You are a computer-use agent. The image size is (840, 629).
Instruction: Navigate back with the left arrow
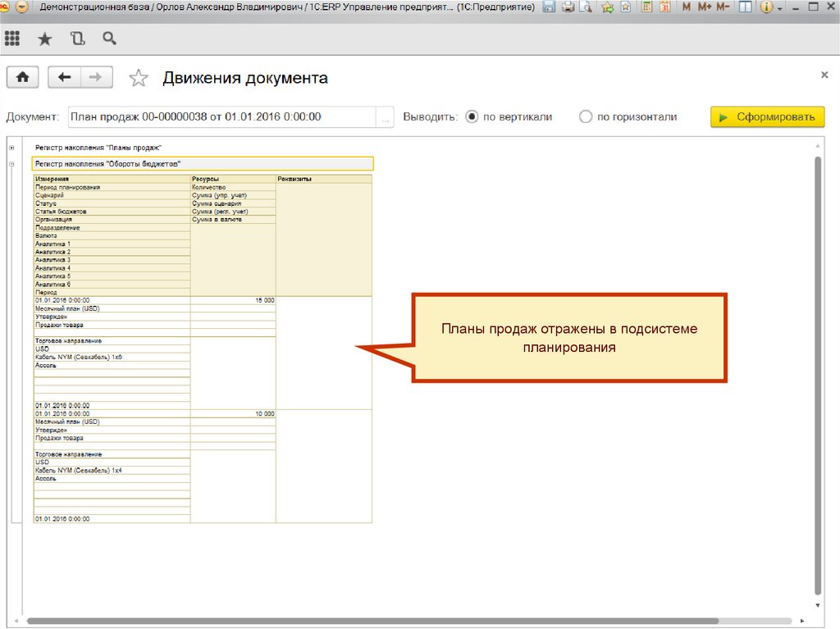[x=64, y=77]
